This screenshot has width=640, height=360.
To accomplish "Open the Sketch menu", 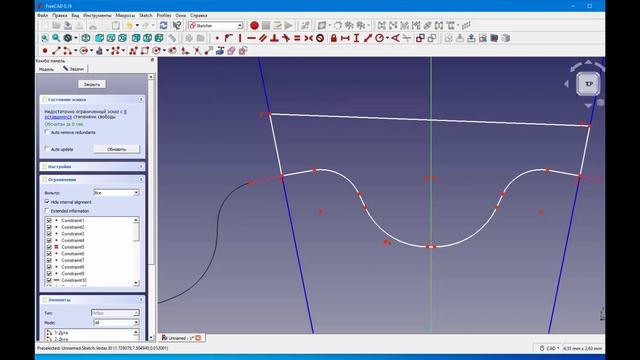I will (x=145, y=16).
